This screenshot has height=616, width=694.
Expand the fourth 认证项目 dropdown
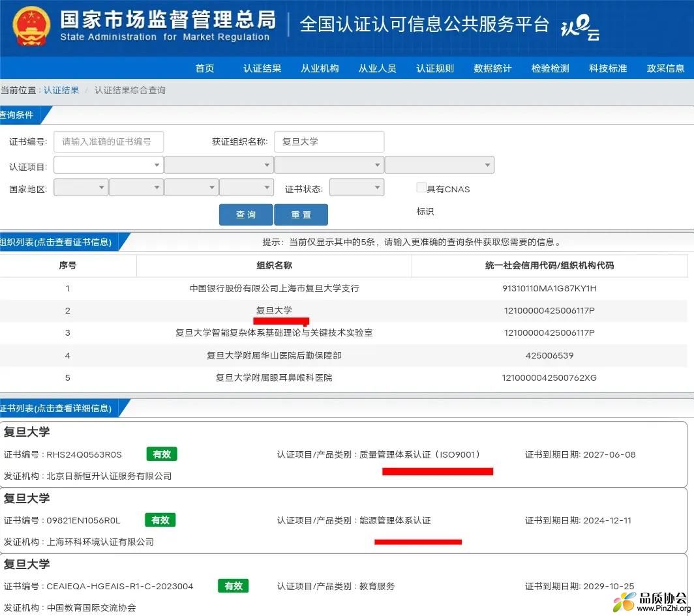(x=440, y=165)
